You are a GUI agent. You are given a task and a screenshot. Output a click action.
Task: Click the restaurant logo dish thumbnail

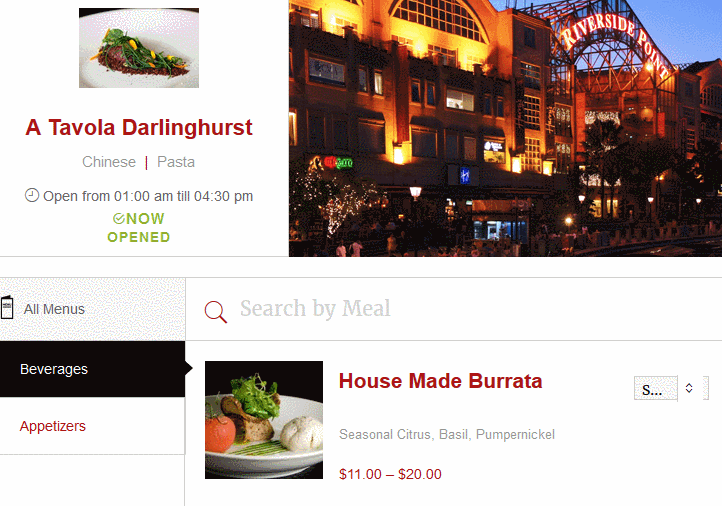pos(139,48)
